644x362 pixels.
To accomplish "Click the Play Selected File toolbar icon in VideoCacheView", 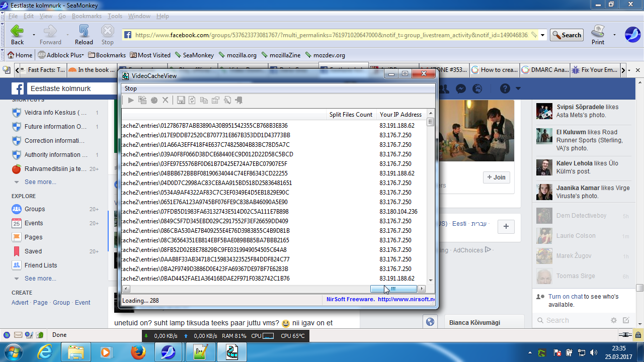I will pyautogui.click(x=131, y=101).
